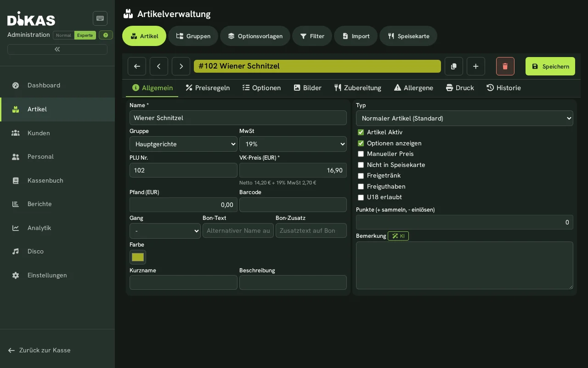
Task: Open the MwSt dropdown
Action: pyautogui.click(x=293, y=144)
